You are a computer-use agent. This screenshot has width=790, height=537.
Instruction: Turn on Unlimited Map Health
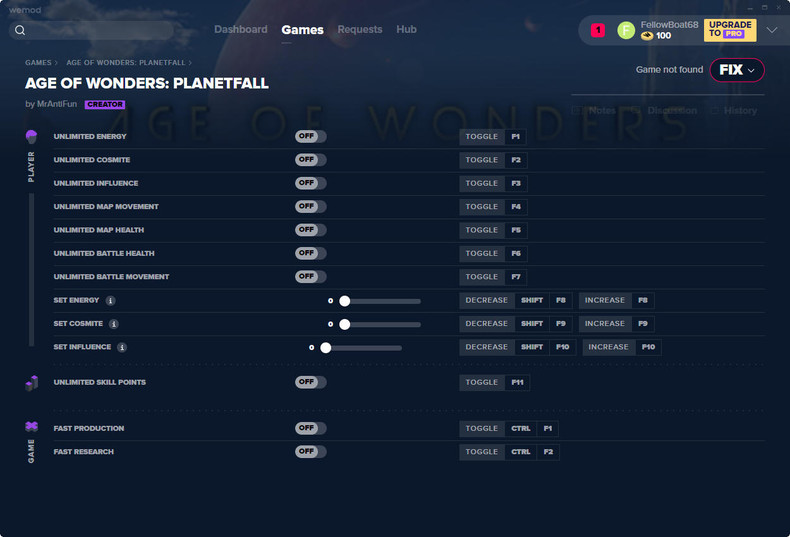311,230
